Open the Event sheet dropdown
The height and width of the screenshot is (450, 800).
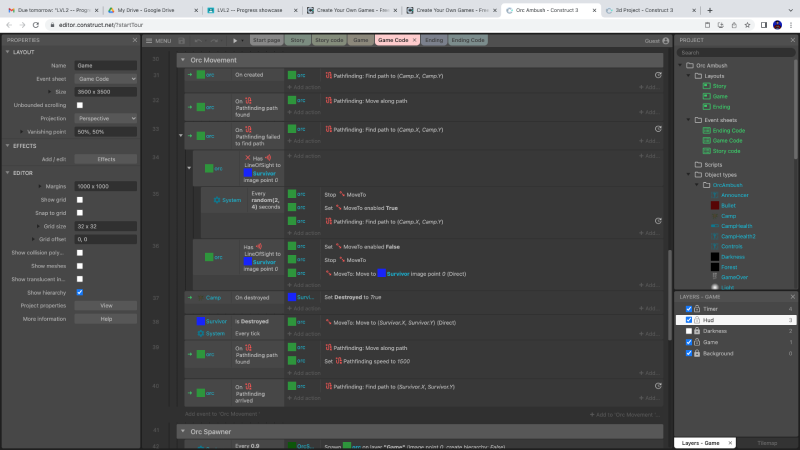(106, 78)
